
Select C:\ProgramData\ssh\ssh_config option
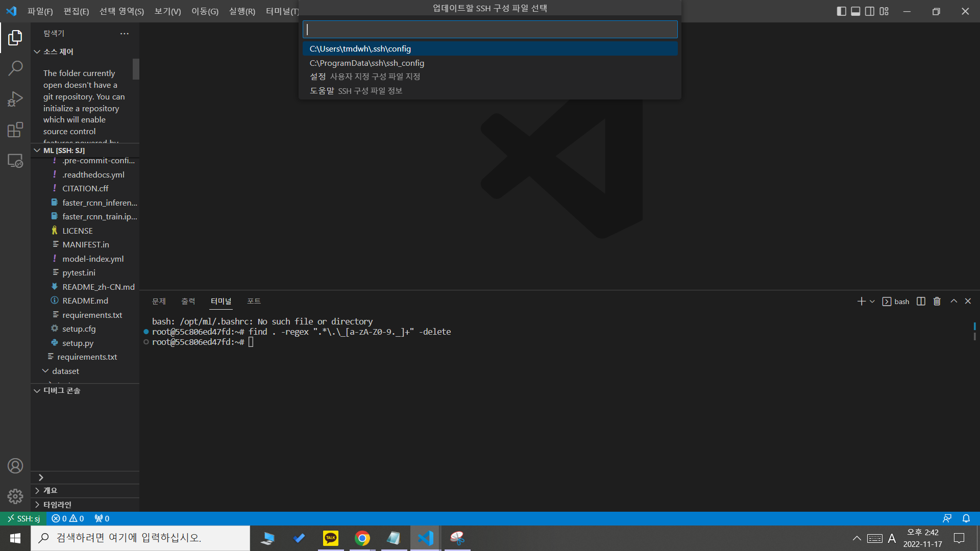366,63
